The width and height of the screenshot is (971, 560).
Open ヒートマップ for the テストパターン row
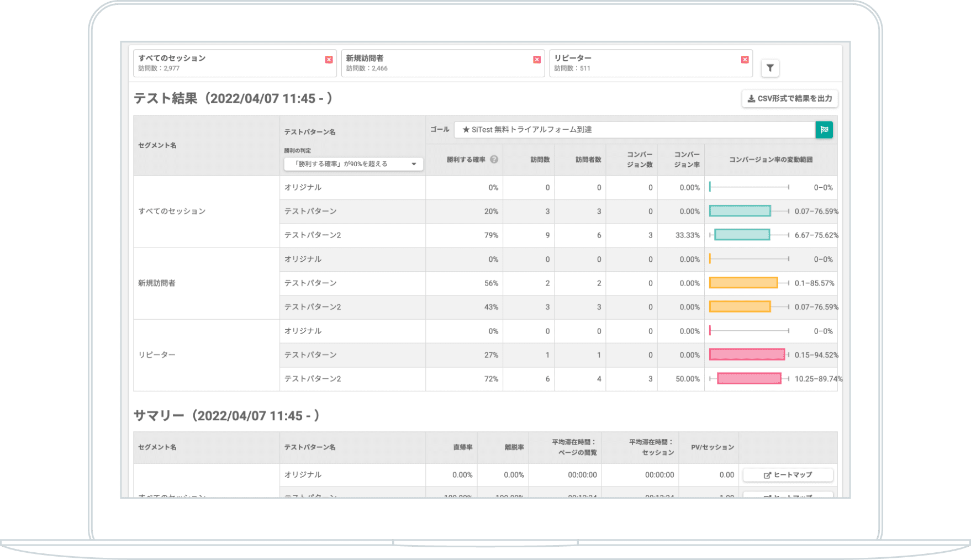click(x=788, y=496)
